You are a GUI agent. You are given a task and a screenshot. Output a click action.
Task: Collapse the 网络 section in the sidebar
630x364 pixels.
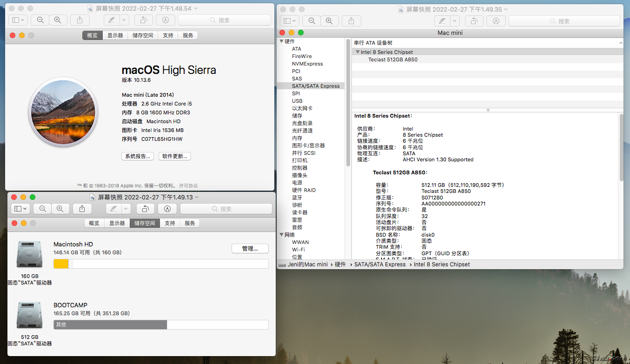281,235
